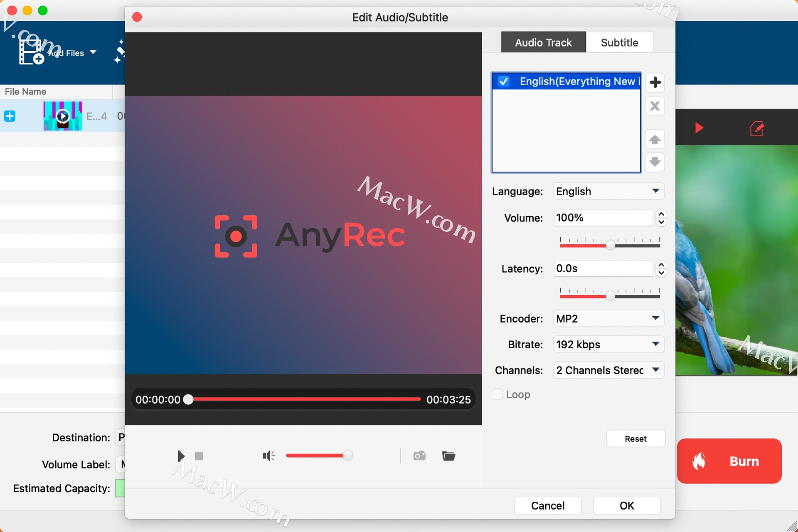
Task: Switch to the Audio Track tab
Action: pos(543,42)
